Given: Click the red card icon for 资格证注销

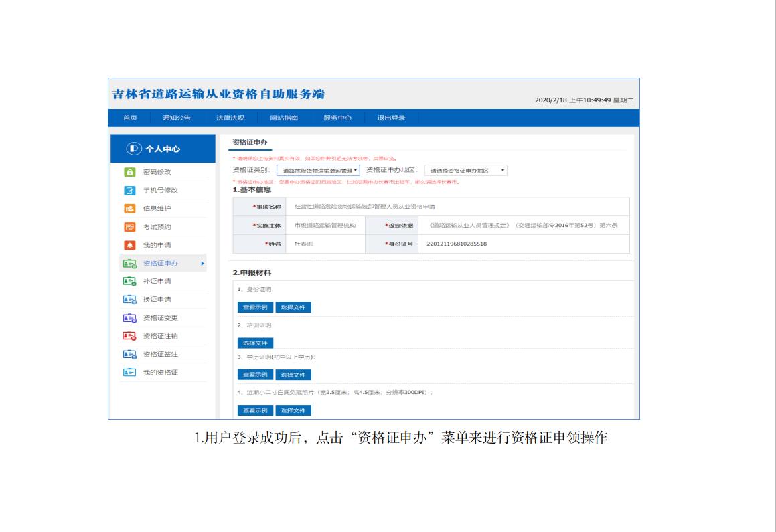Looking at the screenshot, I should point(130,336).
